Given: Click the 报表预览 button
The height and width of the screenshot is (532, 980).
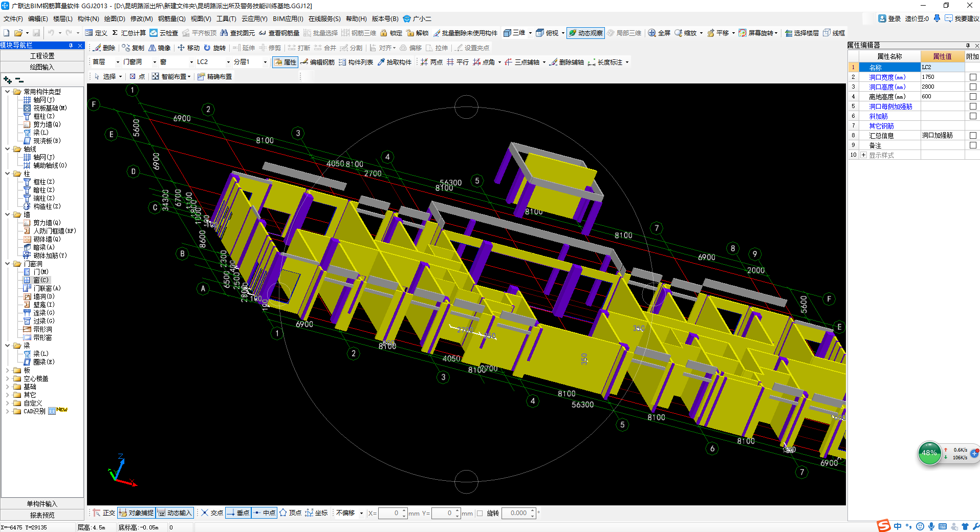Looking at the screenshot, I should (42, 515).
